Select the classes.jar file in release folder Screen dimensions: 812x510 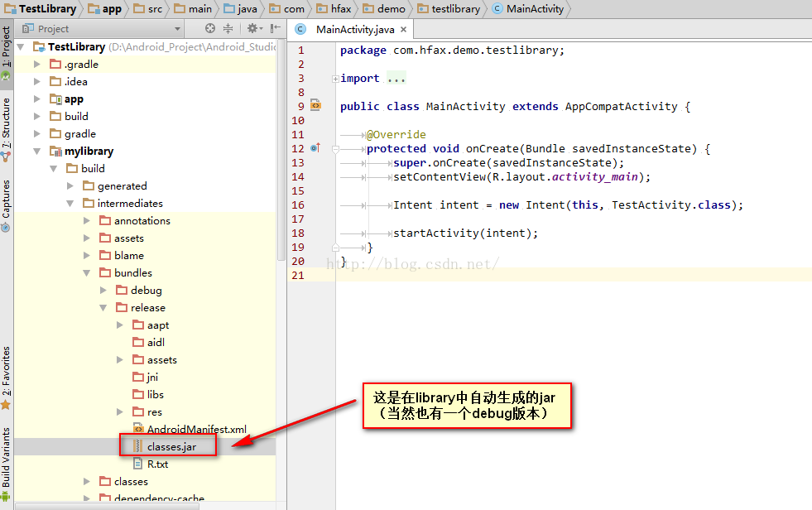171,447
